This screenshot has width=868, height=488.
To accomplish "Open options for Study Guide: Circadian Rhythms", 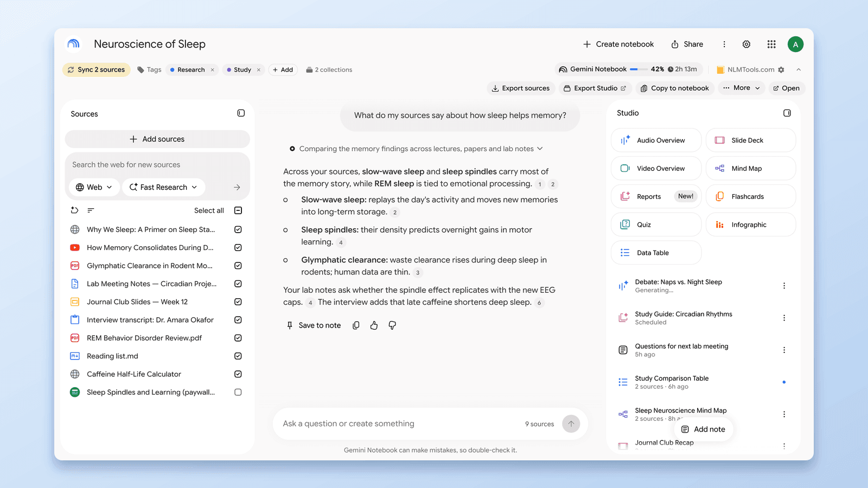I will pyautogui.click(x=784, y=318).
